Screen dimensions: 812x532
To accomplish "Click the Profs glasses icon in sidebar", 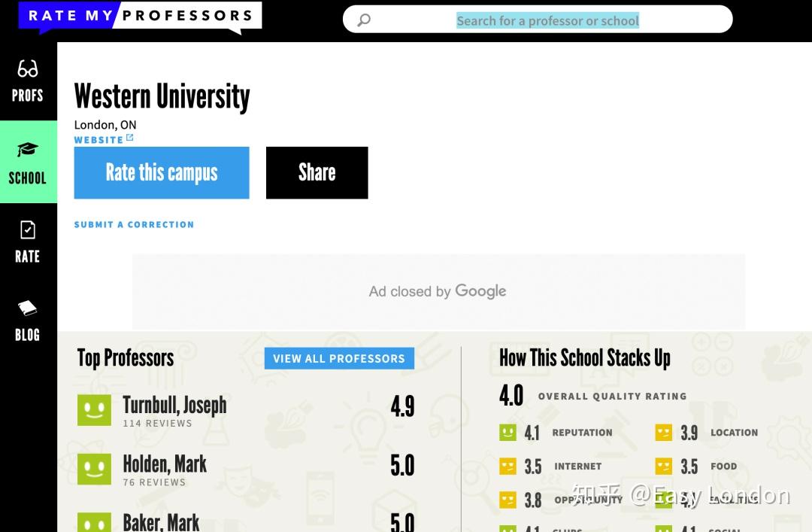I will pos(28,70).
